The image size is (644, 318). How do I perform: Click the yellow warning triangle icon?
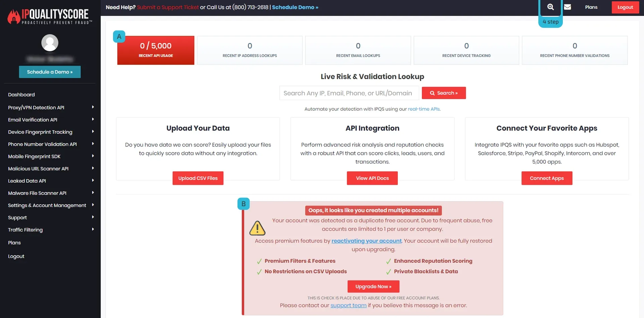(257, 228)
